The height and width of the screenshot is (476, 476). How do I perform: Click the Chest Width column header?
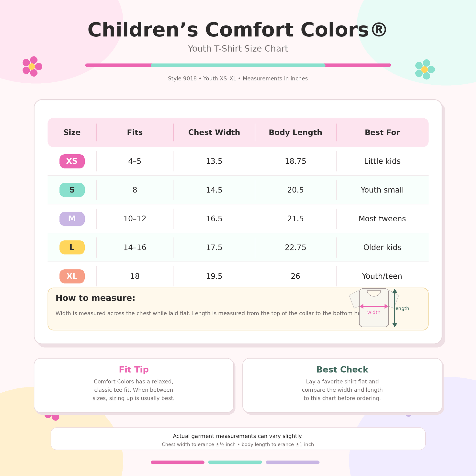(214, 132)
